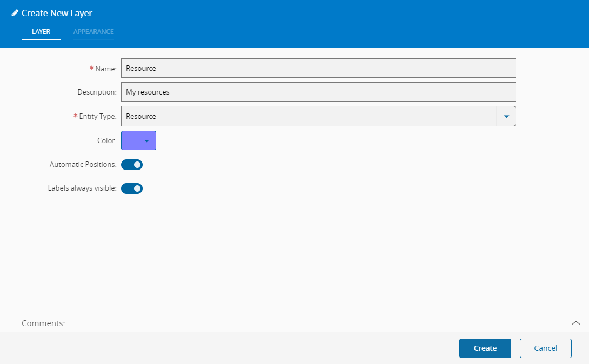Click the Labels always visible label
Screen dimensions: 589x364
tap(82, 188)
